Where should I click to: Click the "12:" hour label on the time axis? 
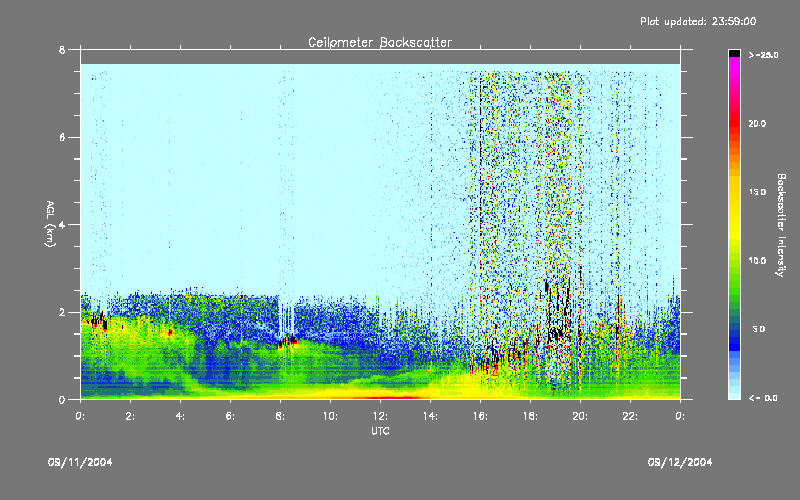point(380,416)
